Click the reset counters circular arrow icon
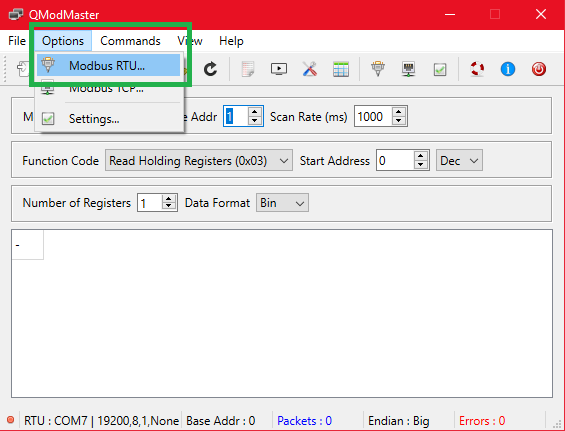The image size is (565, 431). pos(210,69)
